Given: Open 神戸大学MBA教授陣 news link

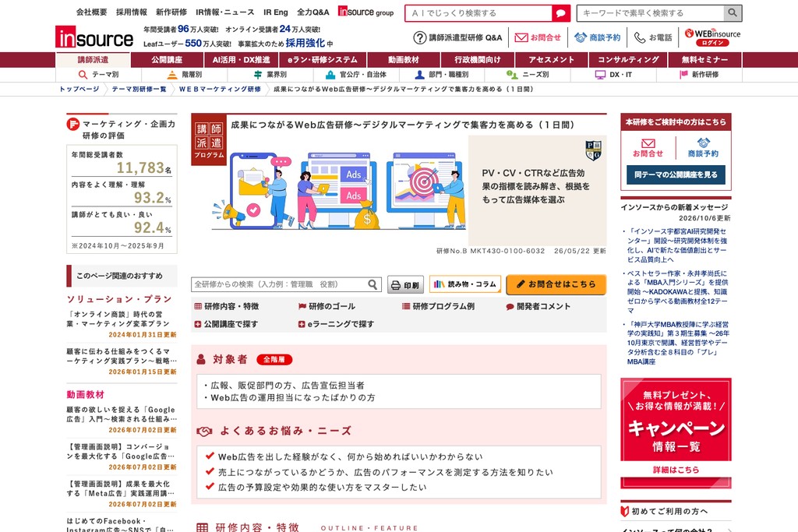Looking at the screenshot, I should click(x=677, y=343).
